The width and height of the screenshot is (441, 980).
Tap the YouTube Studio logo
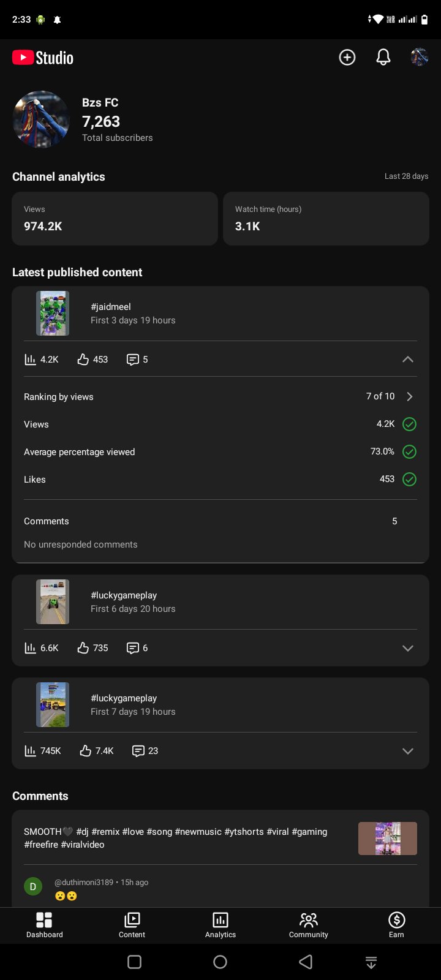(43, 58)
